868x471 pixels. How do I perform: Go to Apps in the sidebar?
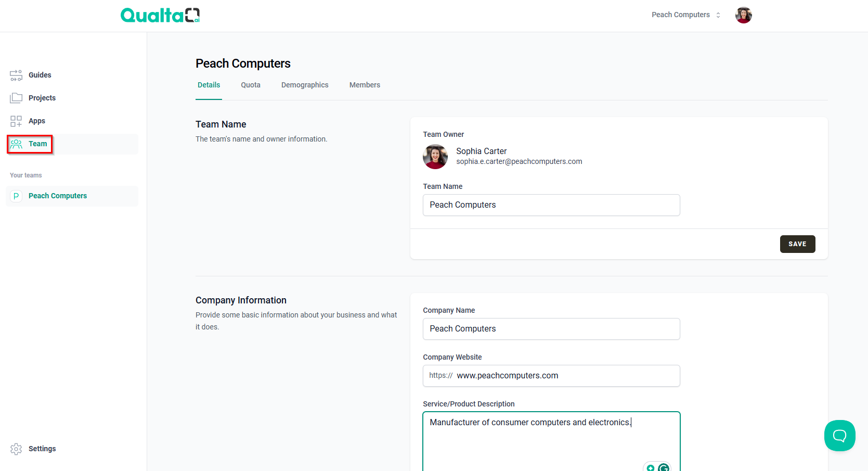coord(72,121)
